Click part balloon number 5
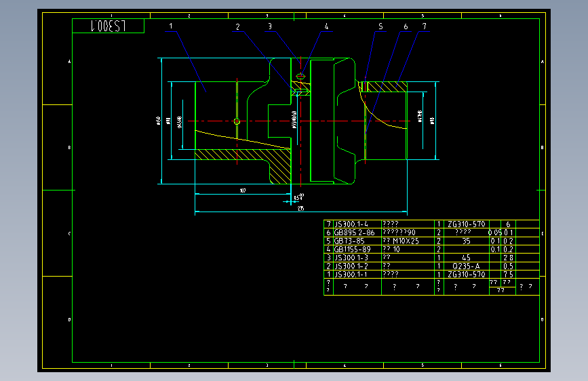The image size is (588, 381). pos(380,26)
